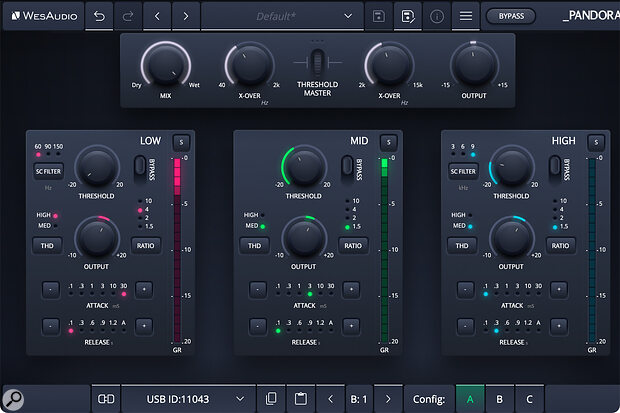The image size is (620, 413).
Task: Click the low X-OVER 40 to 2k knob
Action: [250, 66]
